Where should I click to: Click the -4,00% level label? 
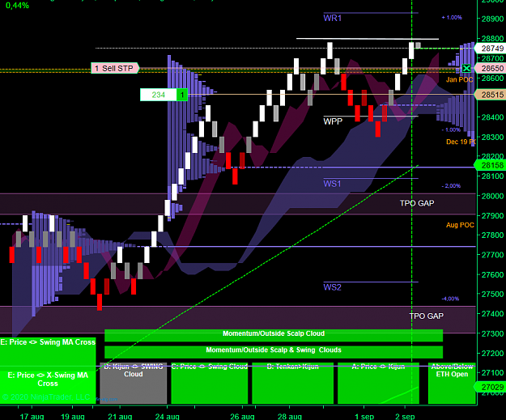450,299
